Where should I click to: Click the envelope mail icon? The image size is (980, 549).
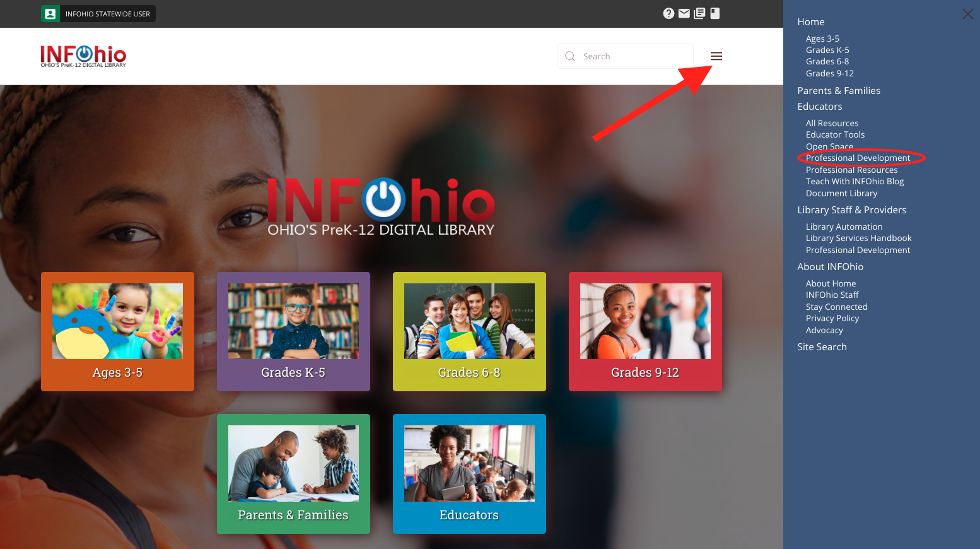click(684, 13)
